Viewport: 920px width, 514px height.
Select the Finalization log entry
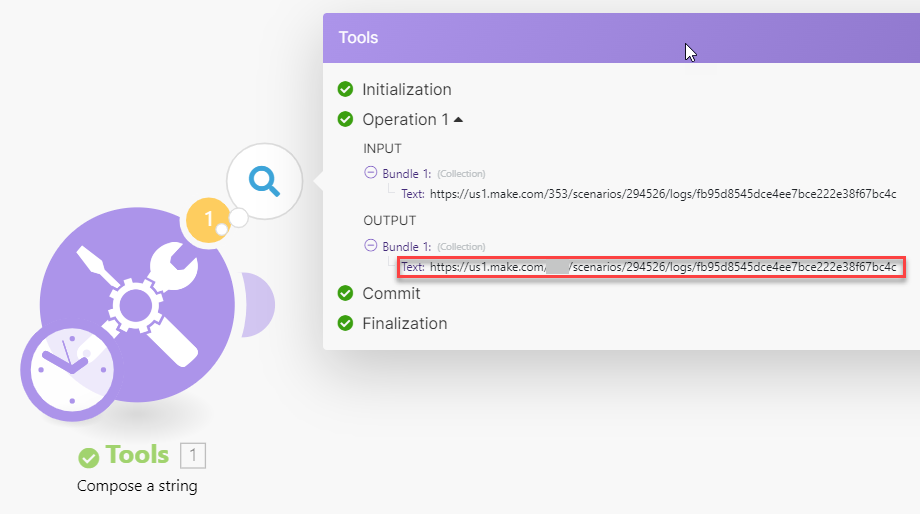click(404, 324)
